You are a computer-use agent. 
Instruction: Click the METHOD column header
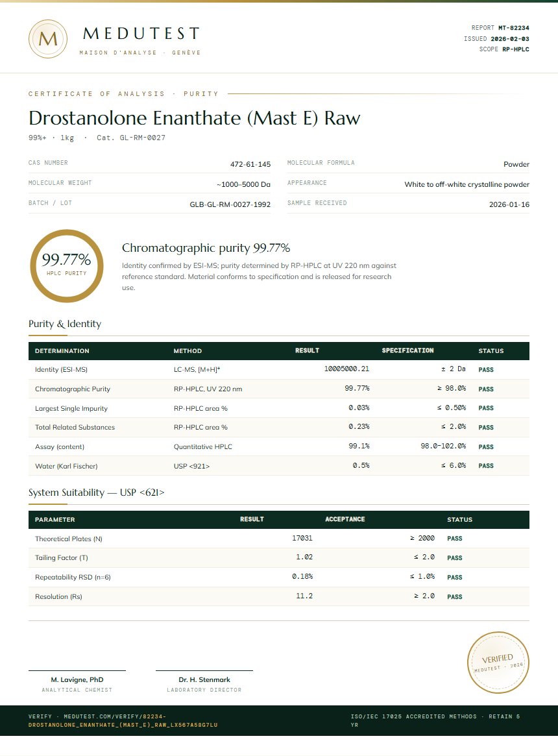(x=188, y=351)
